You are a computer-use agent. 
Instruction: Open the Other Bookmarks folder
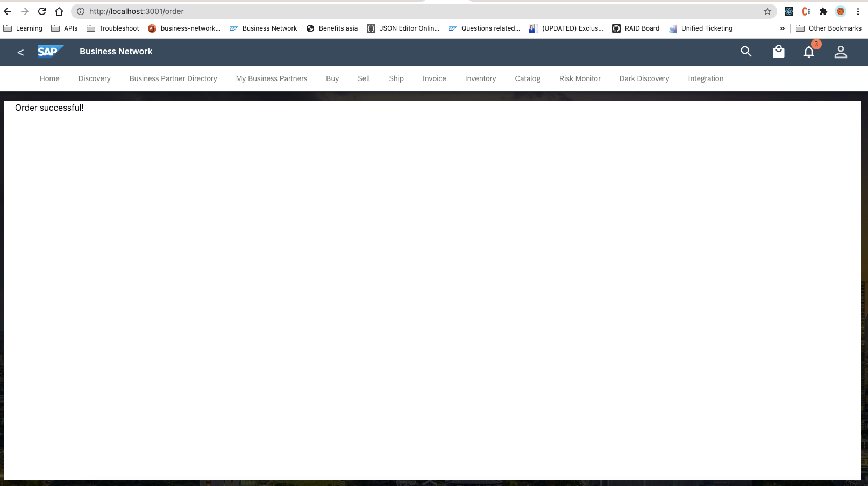tap(829, 28)
